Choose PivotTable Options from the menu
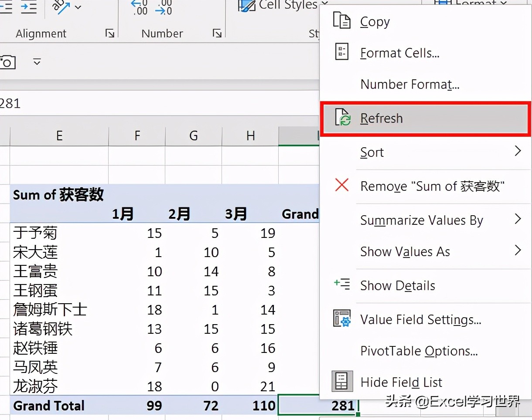 (419, 351)
